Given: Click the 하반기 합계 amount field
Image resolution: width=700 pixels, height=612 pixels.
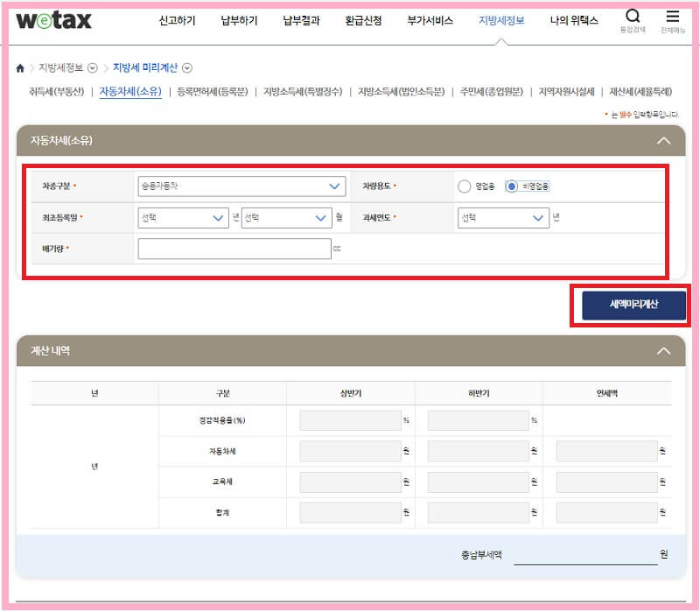Looking at the screenshot, I should coord(478,513).
